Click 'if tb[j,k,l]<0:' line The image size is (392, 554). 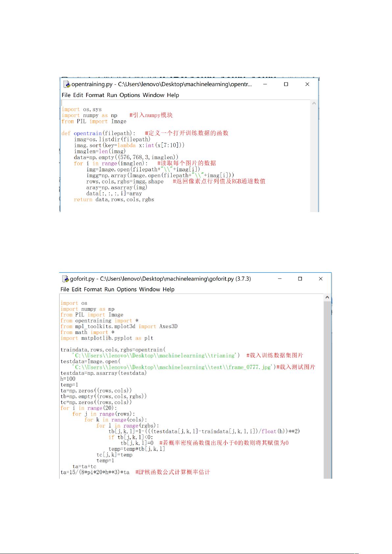click(131, 437)
